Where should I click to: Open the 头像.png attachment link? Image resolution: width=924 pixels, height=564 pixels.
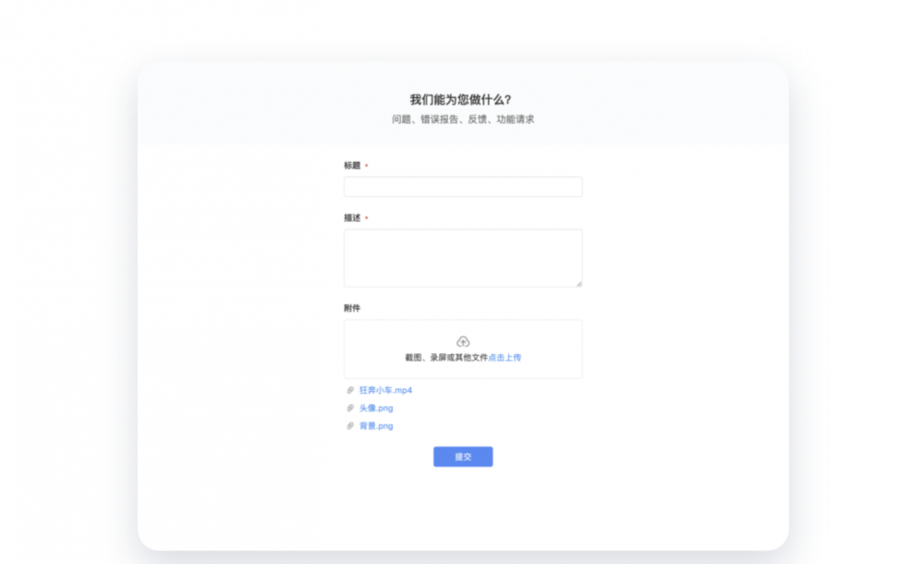(376, 408)
